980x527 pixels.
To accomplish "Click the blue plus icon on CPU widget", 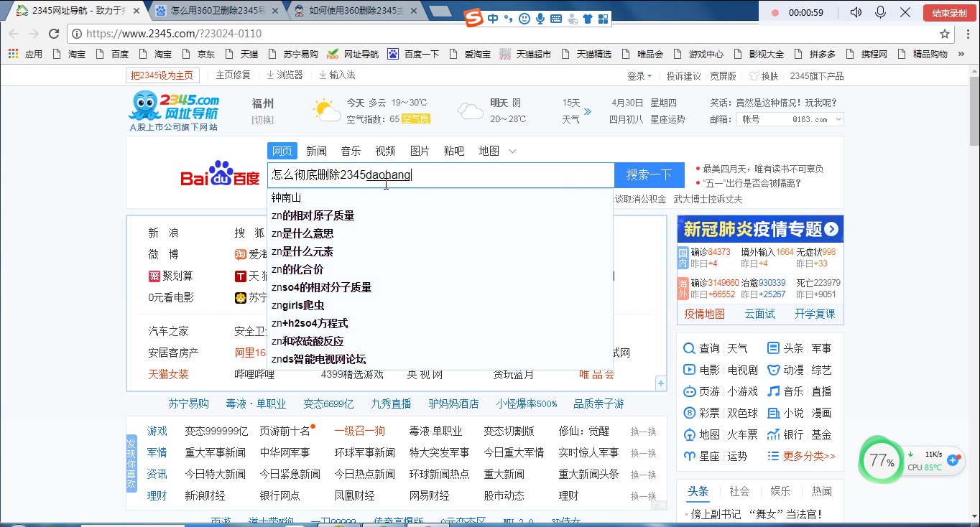I will point(953,460).
